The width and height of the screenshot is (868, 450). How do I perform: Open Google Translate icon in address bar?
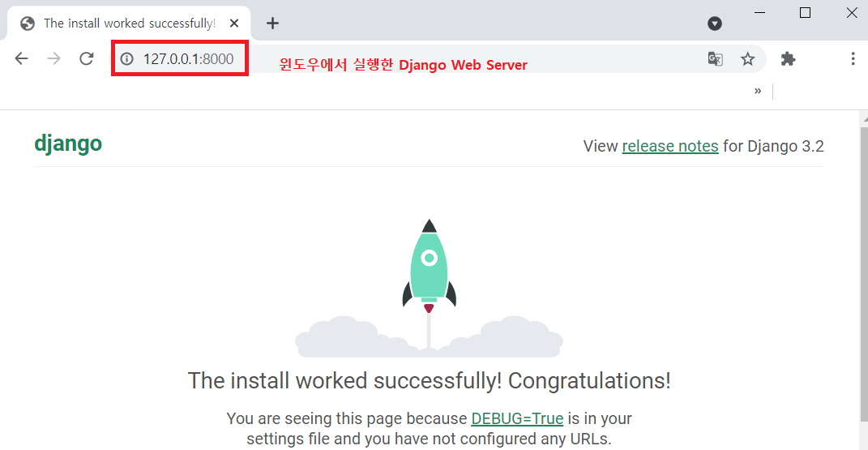(715, 58)
